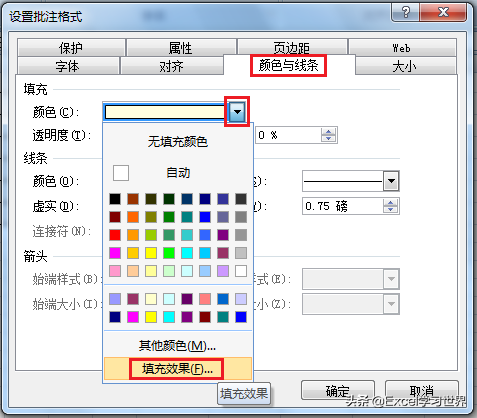Select the indigo swatch in top row
This screenshot has width=477, height=418.
tap(223, 199)
